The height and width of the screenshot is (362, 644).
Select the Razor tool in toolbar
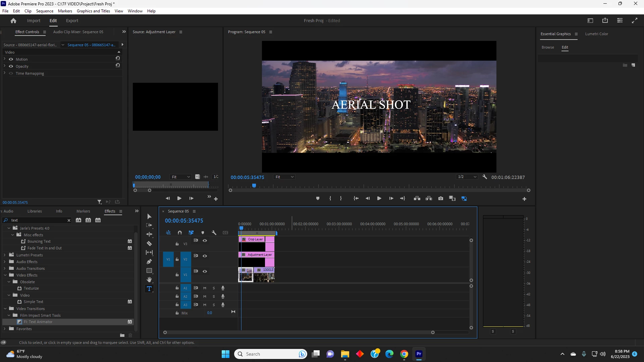tap(149, 244)
